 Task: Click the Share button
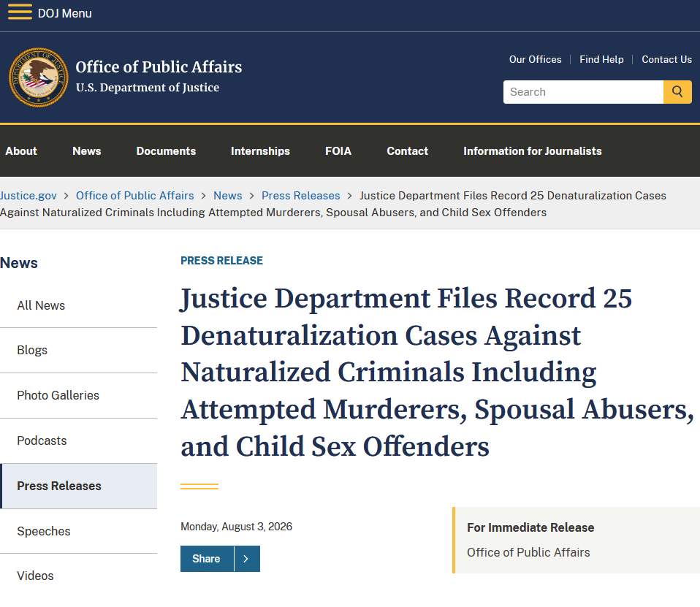(207, 559)
